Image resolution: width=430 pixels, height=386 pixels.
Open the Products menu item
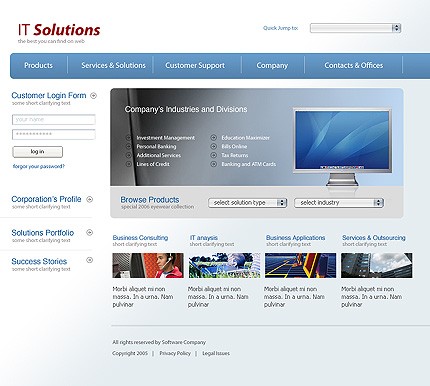pyautogui.click(x=38, y=65)
